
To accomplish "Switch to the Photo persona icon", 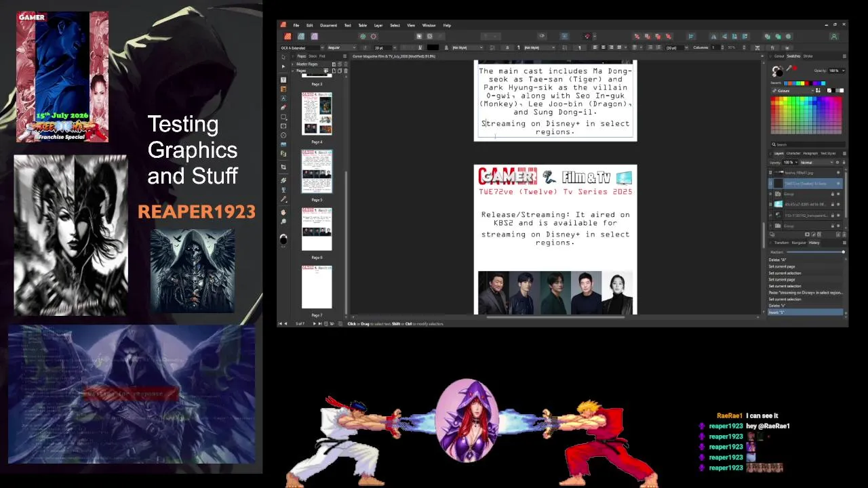I will 314,36.
